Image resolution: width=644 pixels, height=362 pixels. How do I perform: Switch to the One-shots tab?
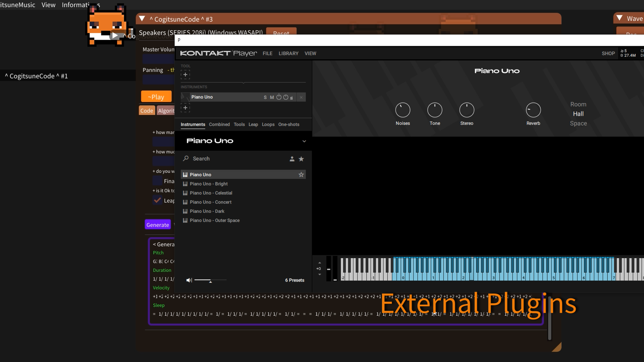[288, 124]
